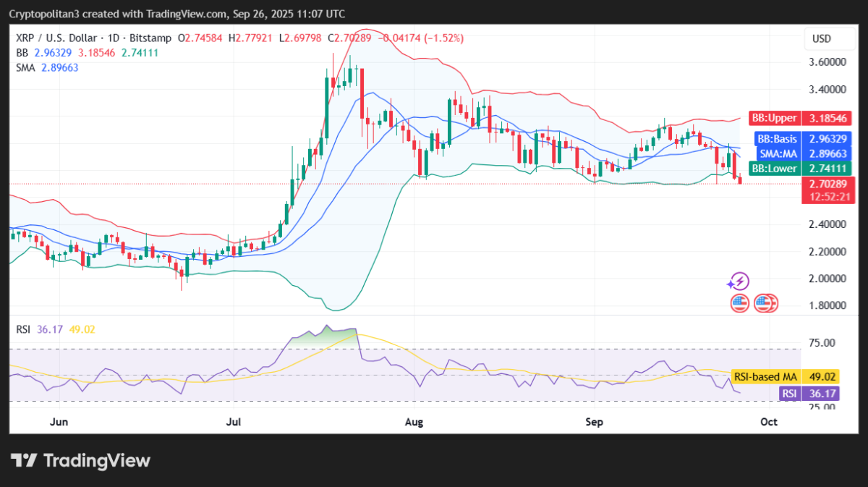This screenshot has height=487, width=868.
Task: Click the red current price 2.70289 label
Action: pos(827,183)
